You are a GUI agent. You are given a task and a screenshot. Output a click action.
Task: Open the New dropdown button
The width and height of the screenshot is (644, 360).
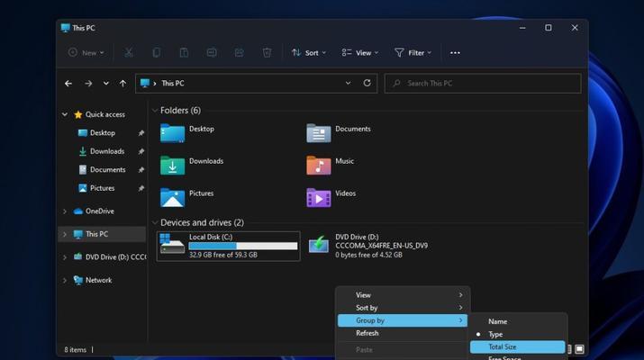(x=86, y=52)
